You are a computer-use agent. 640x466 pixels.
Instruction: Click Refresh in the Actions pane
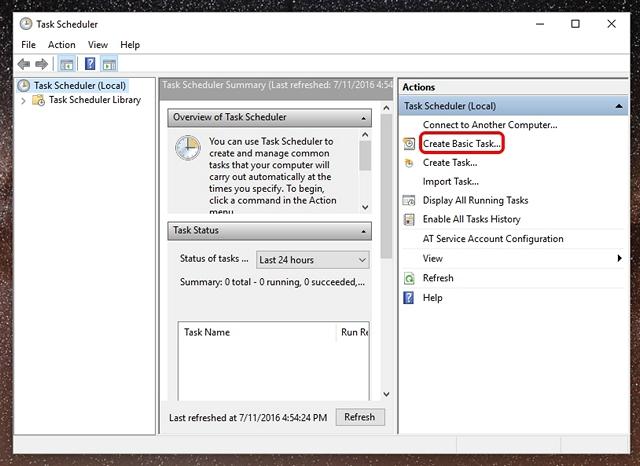point(438,278)
